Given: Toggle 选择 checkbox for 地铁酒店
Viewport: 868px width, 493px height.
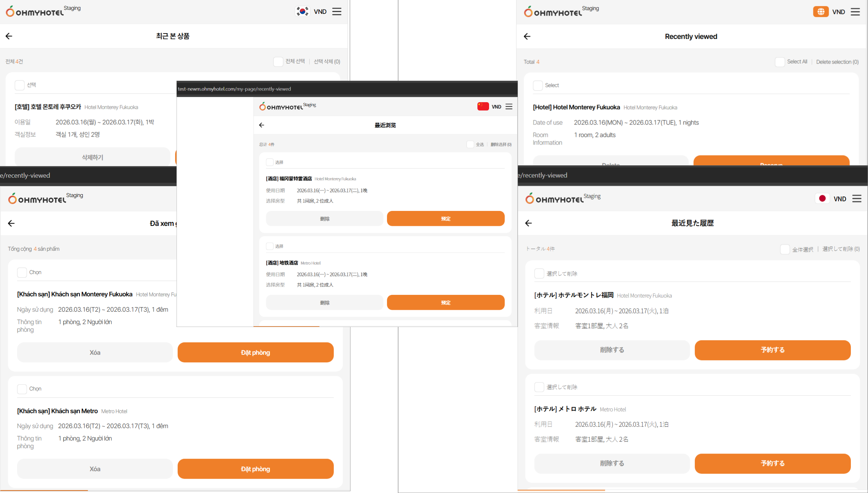Looking at the screenshot, I should 270,246.
